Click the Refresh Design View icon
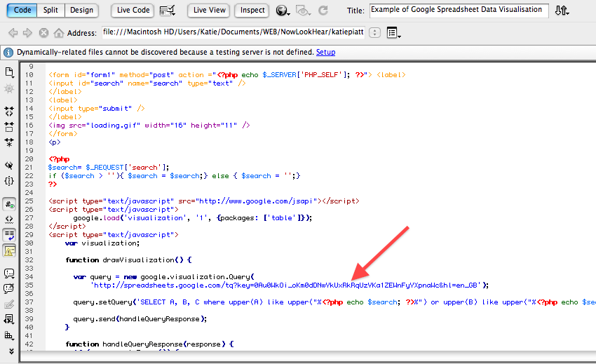The height and width of the screenshot is (364, 596). click(x=323, y=11)
